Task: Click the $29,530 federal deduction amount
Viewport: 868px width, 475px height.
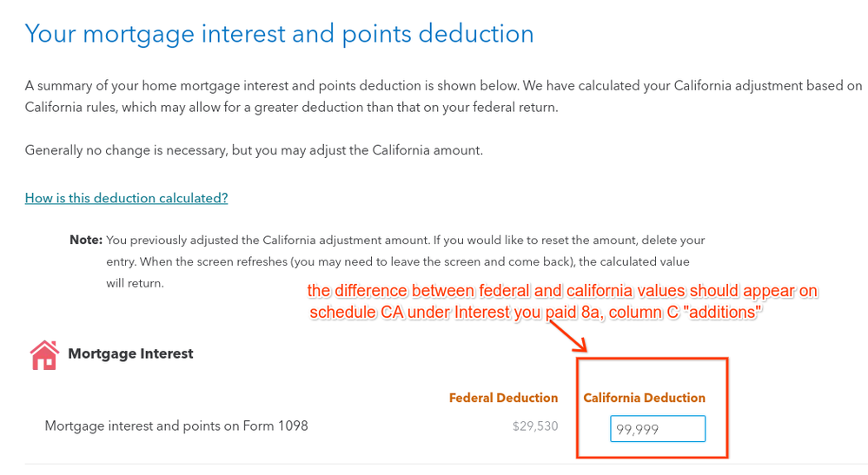Action: [535, 426]
